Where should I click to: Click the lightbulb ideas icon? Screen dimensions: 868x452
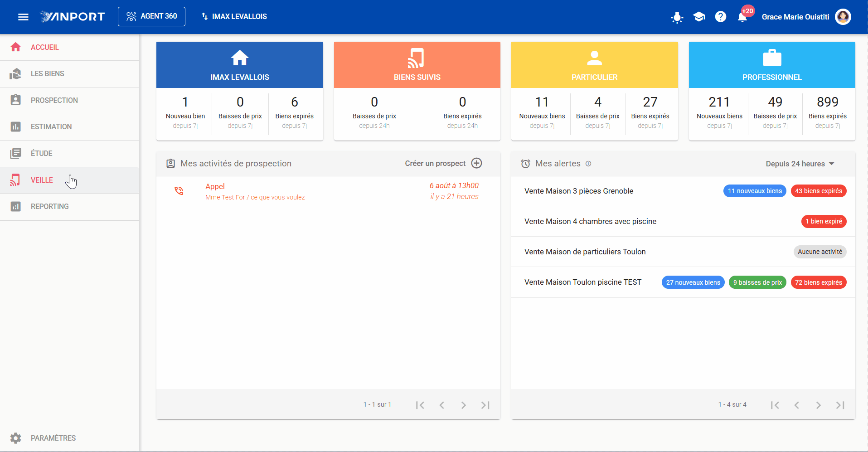[x=677, y=17]
